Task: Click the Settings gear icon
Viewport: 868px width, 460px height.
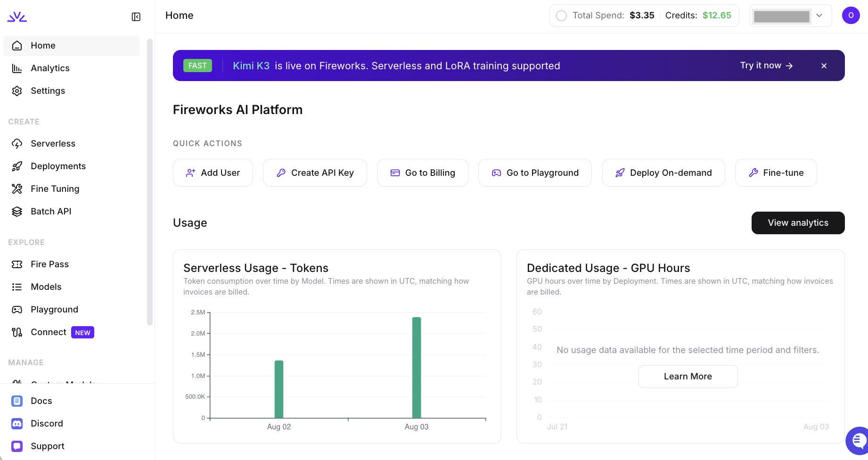Action: tap(17, 91)
